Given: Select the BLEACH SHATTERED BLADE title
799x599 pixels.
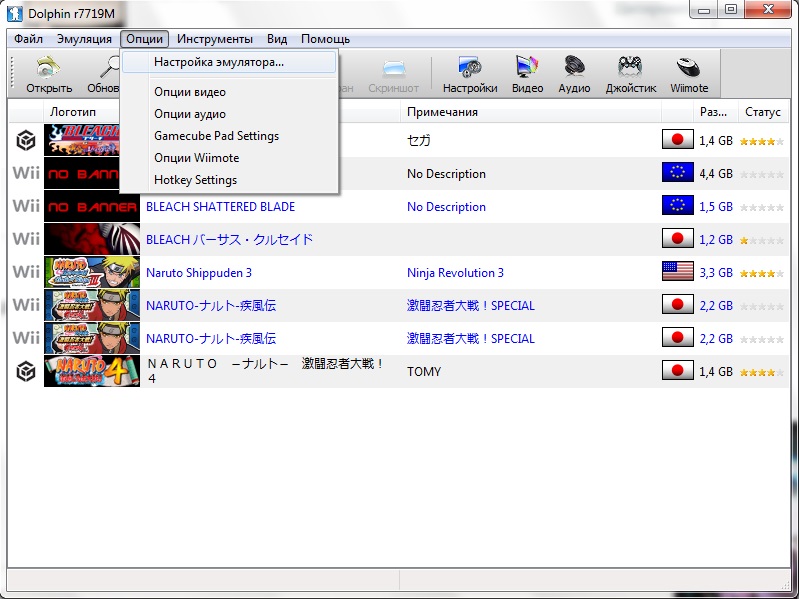Looking at the screenshot, I should (x=220, y=206).
